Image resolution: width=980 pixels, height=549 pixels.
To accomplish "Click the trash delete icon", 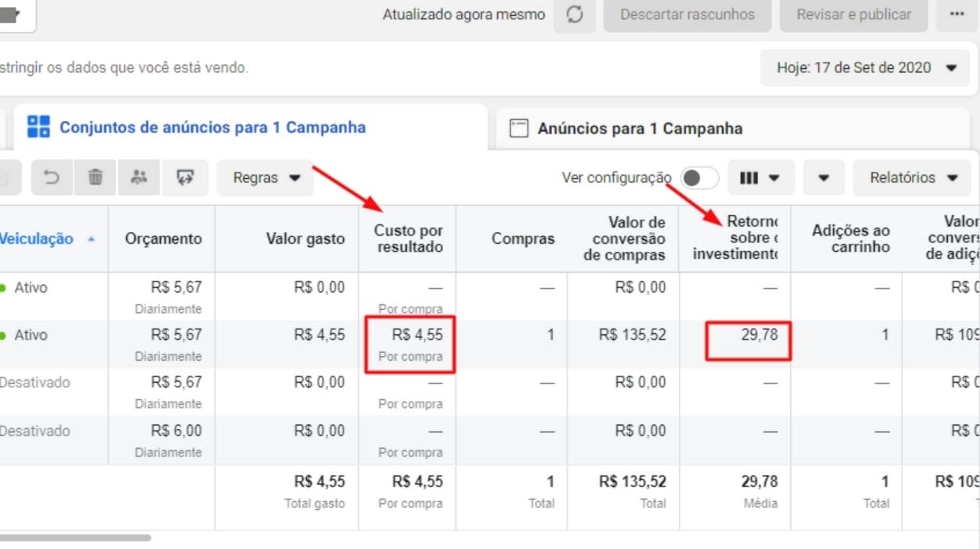I will click(96, 177).
